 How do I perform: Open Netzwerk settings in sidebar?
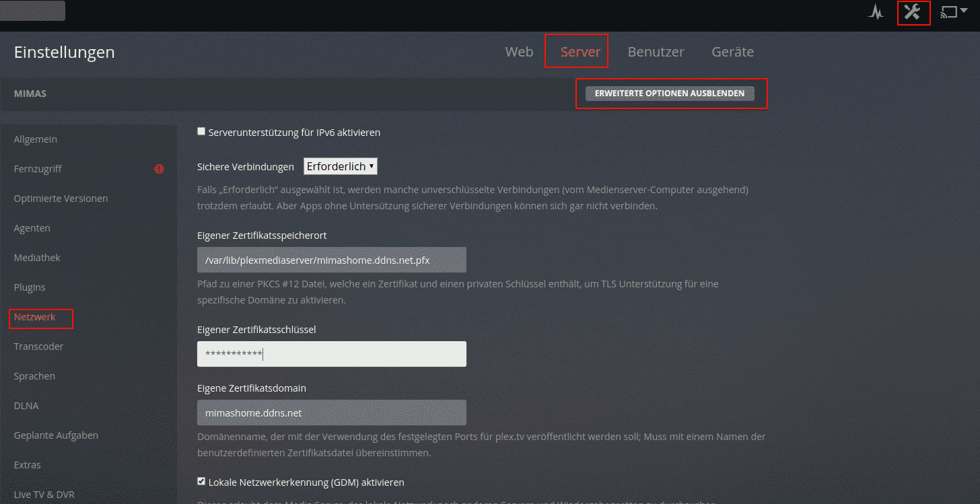pos(35,317)
